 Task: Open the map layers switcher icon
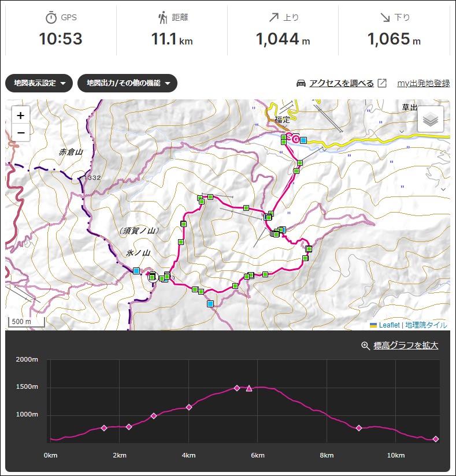(431, 119)
